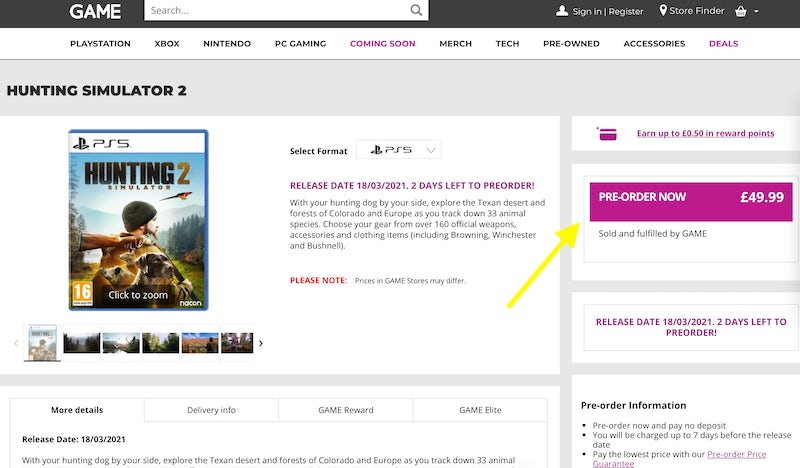The width and height of the screenshot is (800, 468).
Task: Click the search magnifier icon
Action: tap(416, 10)
